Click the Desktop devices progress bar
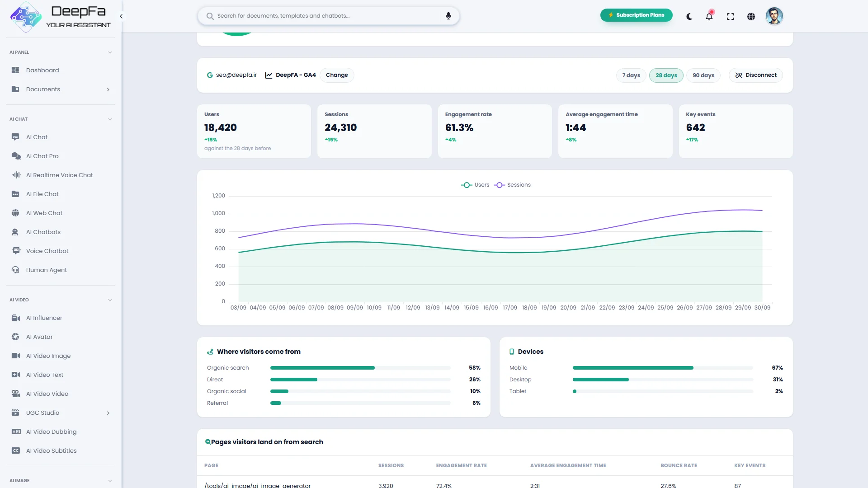Screen dimensions: 868x488 click(663, 380)
